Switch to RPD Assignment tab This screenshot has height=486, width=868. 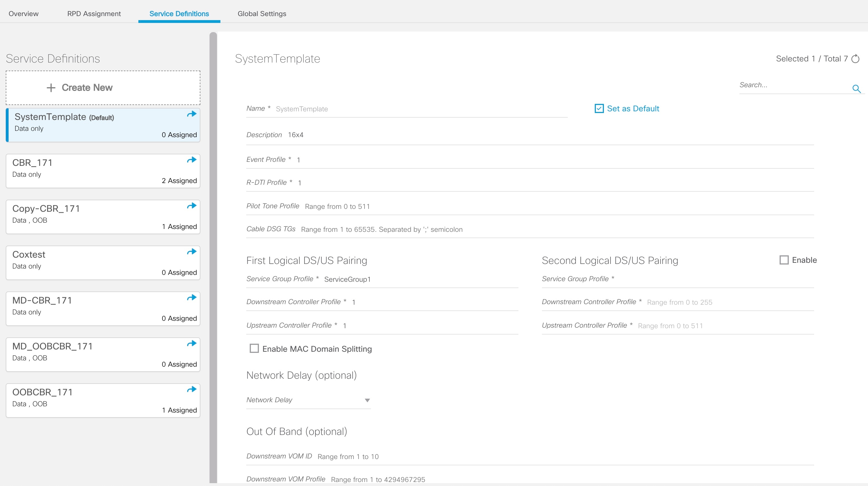pyautogui.click(x=94, y=14)
